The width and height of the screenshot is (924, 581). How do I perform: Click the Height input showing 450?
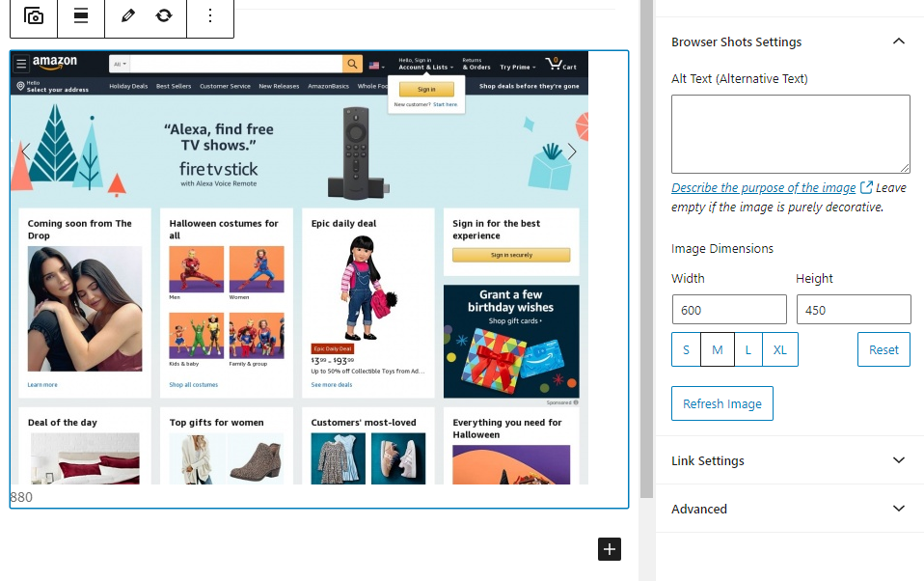tap(853, 309)
